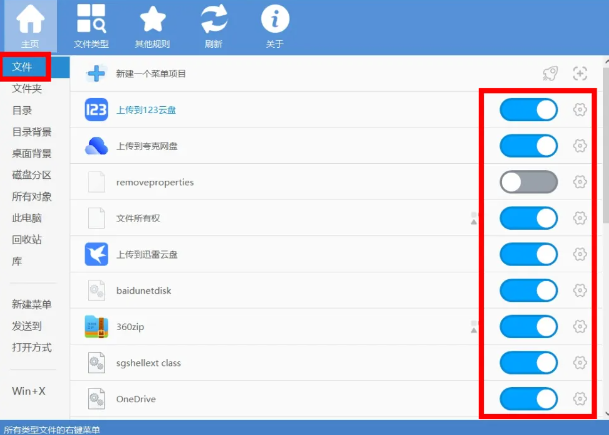Viewport: 609px width, 435px height.
Task: Select 回收站 in the left sidebar
Action: [26, 239]
